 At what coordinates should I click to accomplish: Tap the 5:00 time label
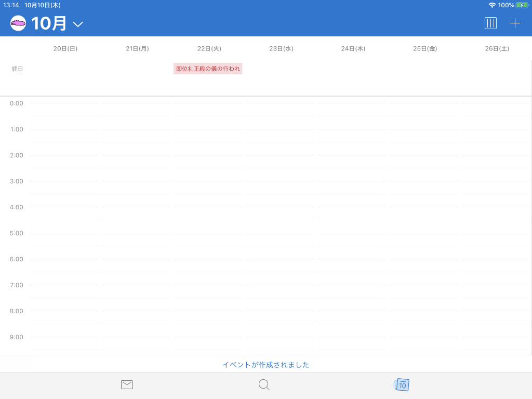click(x=17, y=233)
